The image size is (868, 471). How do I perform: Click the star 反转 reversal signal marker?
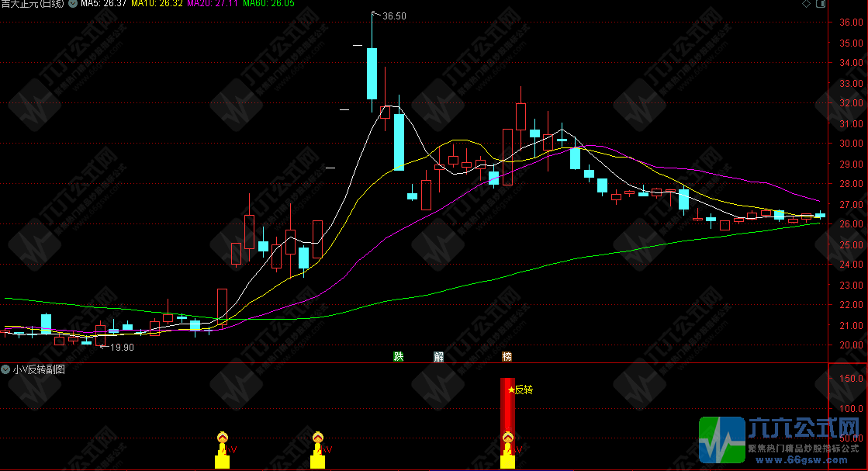[x=520, y=390]
